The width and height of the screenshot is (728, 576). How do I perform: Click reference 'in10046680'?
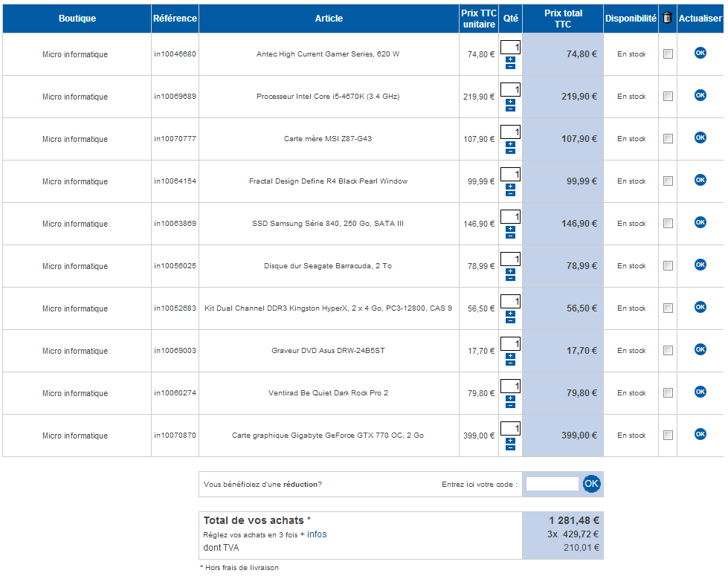click(175, 54)
